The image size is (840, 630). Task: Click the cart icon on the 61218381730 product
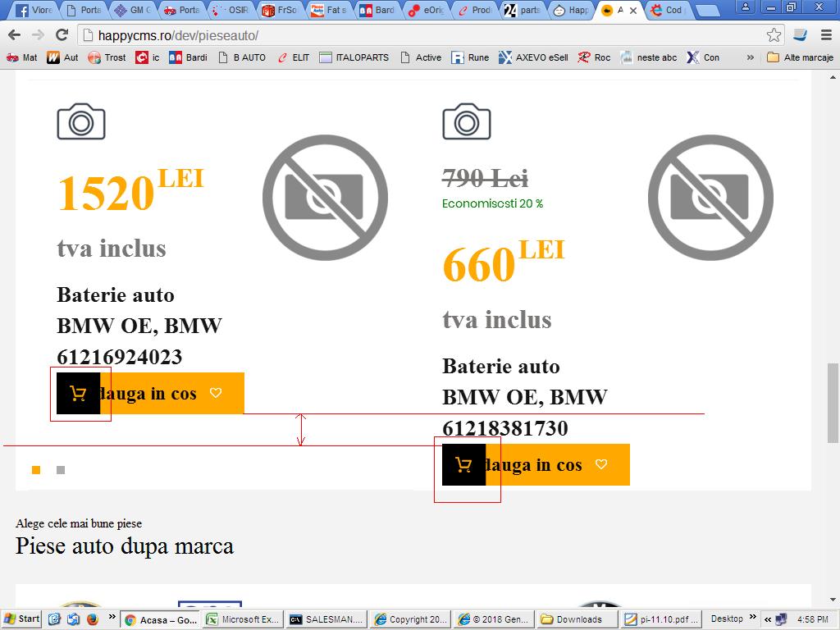click(464, 465)
